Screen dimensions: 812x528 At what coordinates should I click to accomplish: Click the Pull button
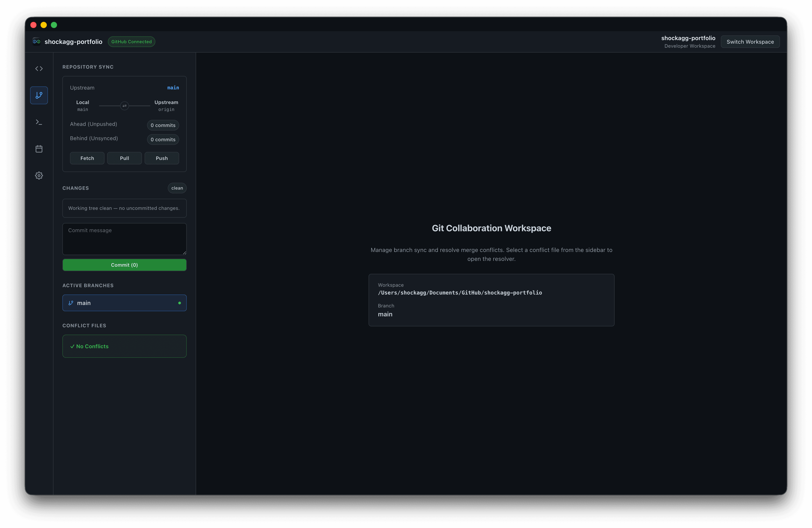125,158
